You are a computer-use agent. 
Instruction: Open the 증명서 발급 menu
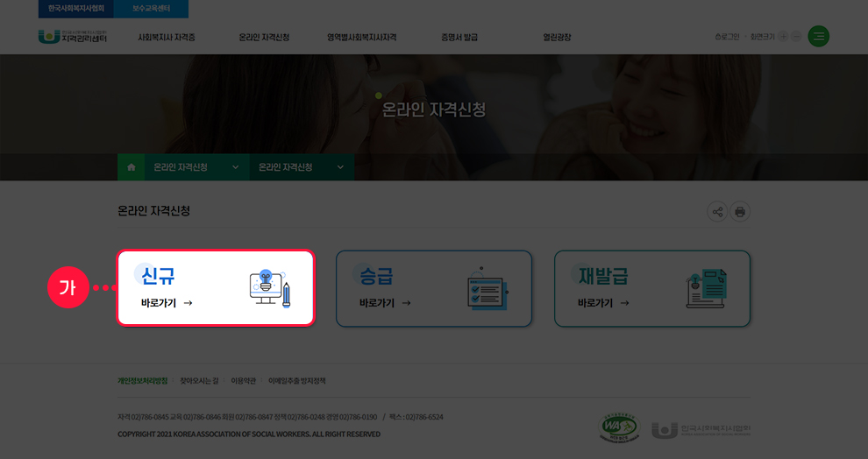[459, 38]
